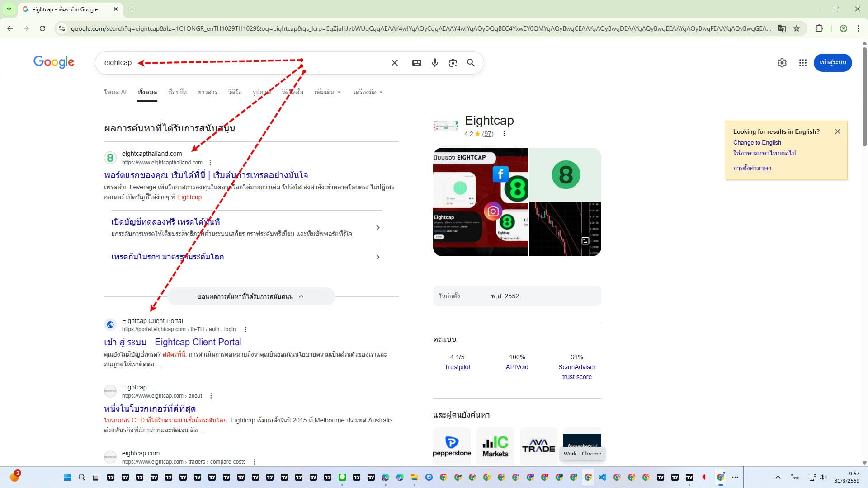Open the on-screen keyboard input tool
Viewport: 868px width, 488px height.
point(417,63)
